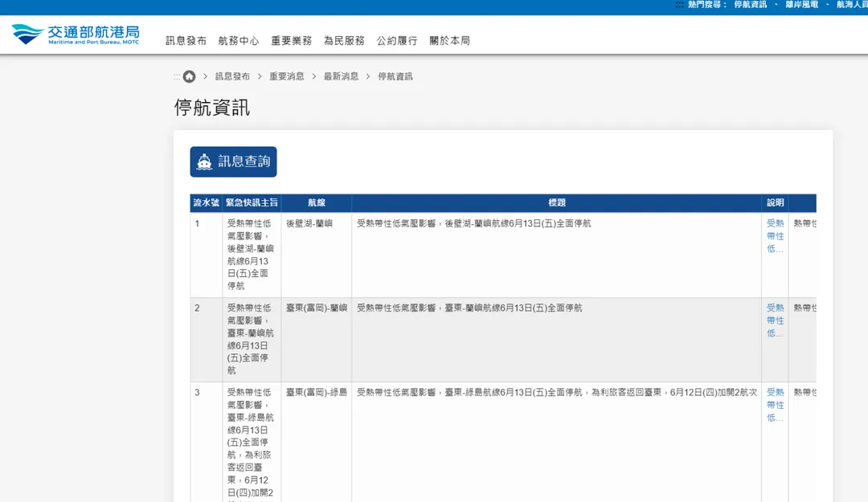Open row 3 description link 受熱帶性低…
868x502 pixels.
tap(775, 405)
